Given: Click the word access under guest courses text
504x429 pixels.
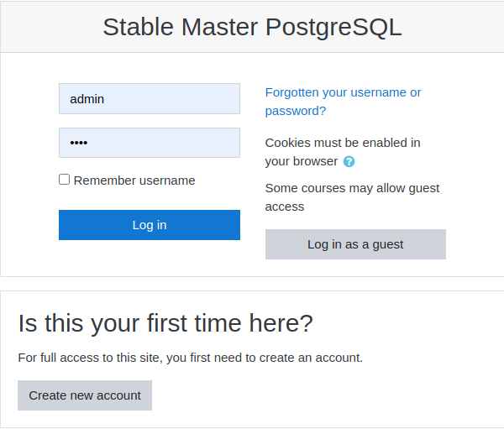Looking at the screenshot, I should (x=285, y=207).
